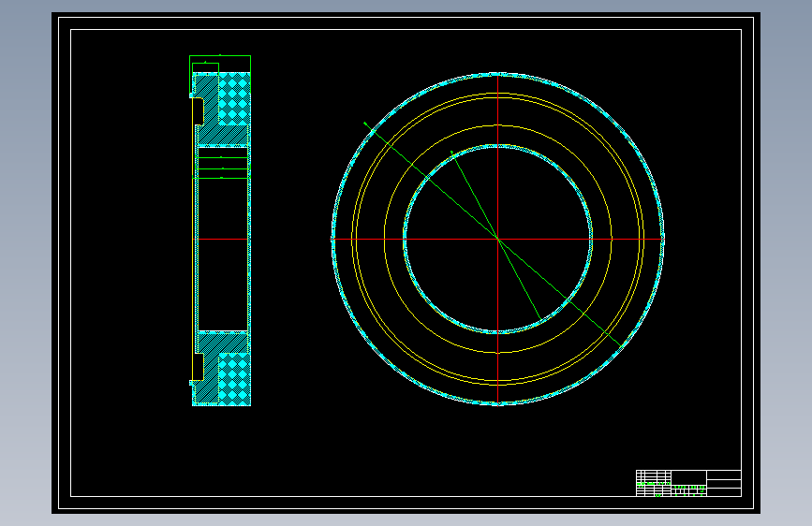This screenshot has width=812, height=526.
Task: Click the red vertical centerline of circular view
Action: [x=497, y=239]
